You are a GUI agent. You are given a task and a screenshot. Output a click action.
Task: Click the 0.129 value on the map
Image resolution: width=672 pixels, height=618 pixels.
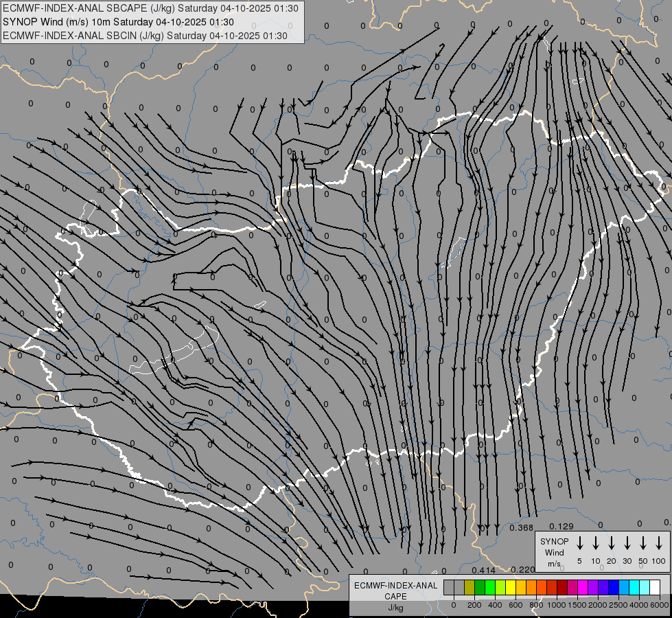[561, 526]
